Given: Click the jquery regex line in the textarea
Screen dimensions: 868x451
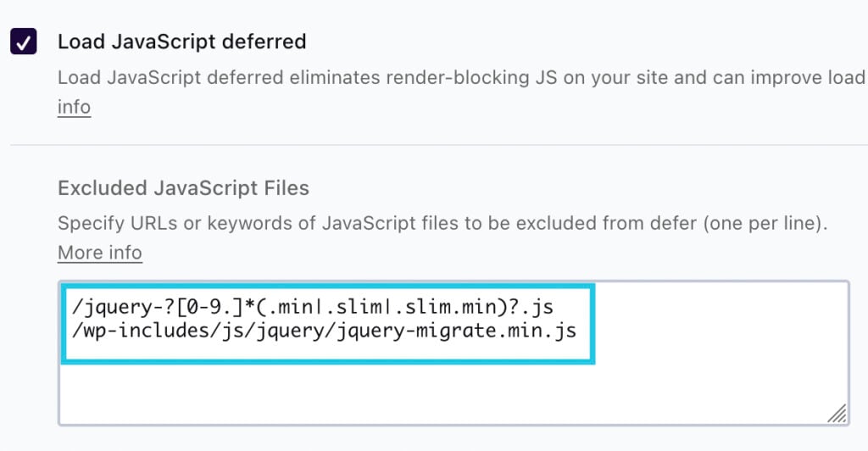Looking at the screenshot, I should point(313,306).
